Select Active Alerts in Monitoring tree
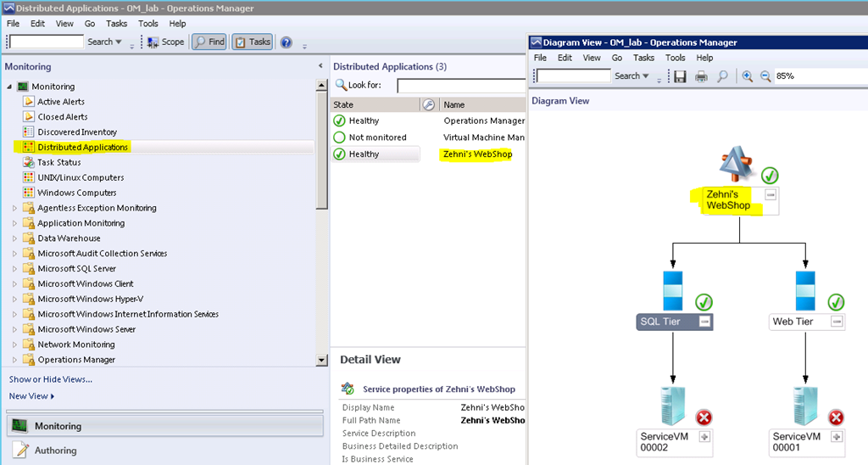This screenshot has width=868, height=465. pos(61,102)
